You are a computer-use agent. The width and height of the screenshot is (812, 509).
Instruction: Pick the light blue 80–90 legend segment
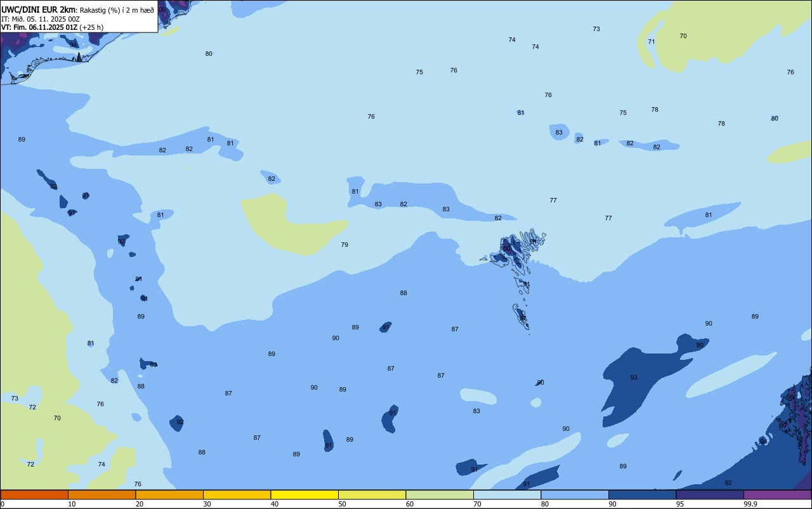(x=575, y=494)
